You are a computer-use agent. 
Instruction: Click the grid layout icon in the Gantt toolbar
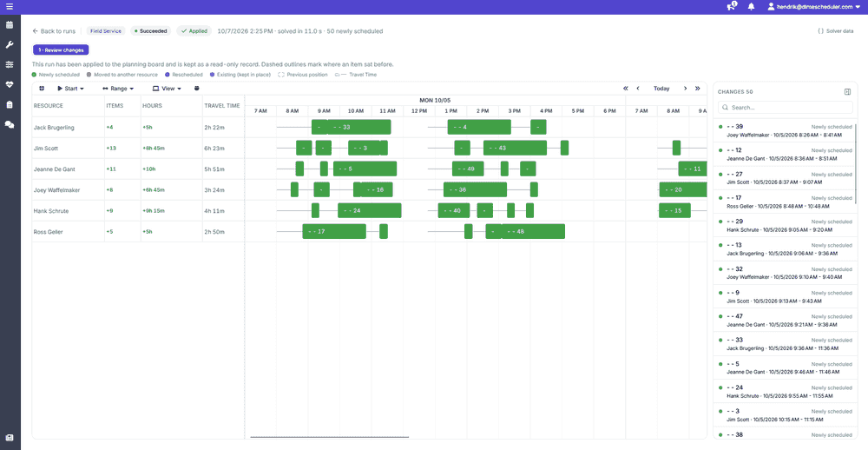click(42, 88)
